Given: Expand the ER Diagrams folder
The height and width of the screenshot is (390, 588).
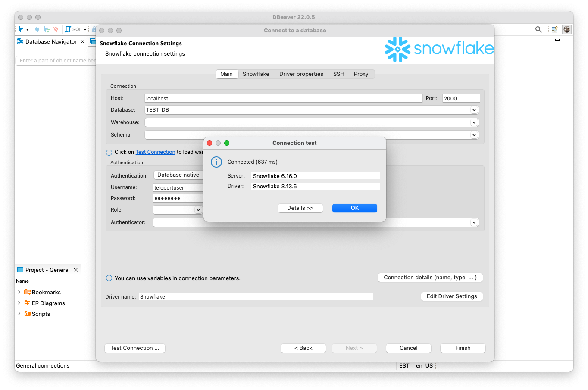Looking at the screenshot, I should [x=19, y=303].
